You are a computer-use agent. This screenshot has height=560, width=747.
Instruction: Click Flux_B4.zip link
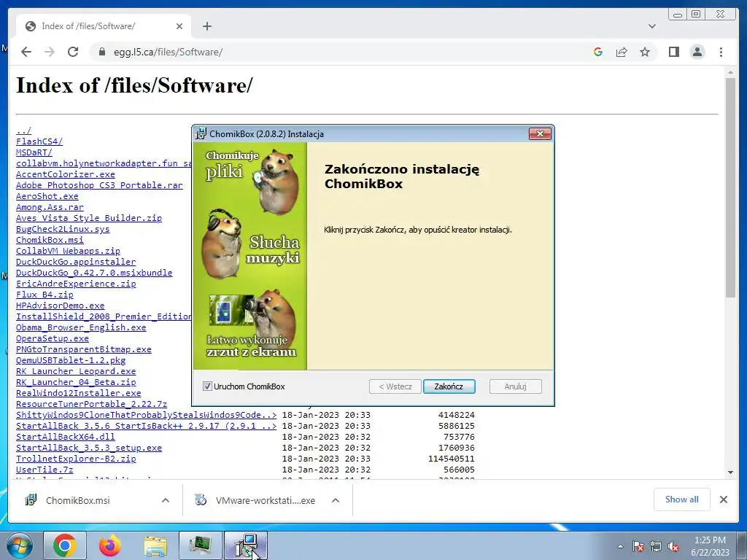tap(44, 295)
